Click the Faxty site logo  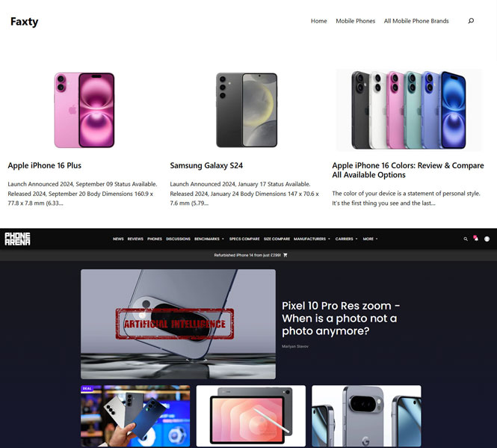[24, 22]
